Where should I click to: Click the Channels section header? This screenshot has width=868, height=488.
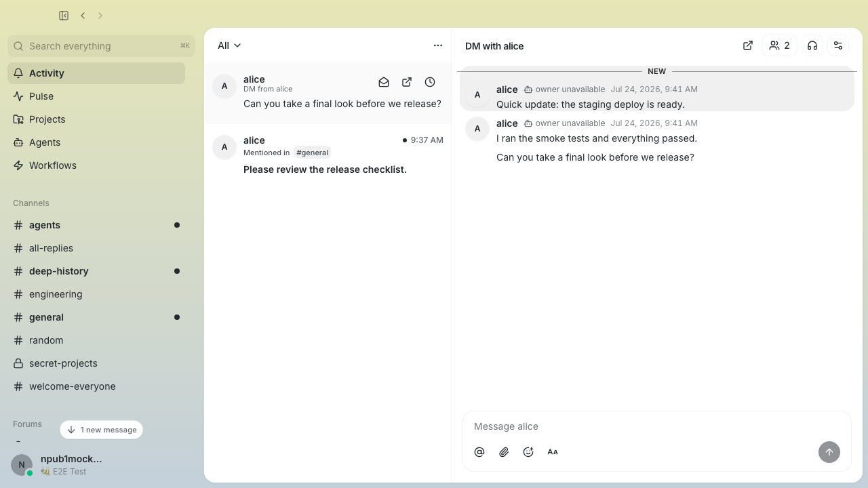(31, 203)
